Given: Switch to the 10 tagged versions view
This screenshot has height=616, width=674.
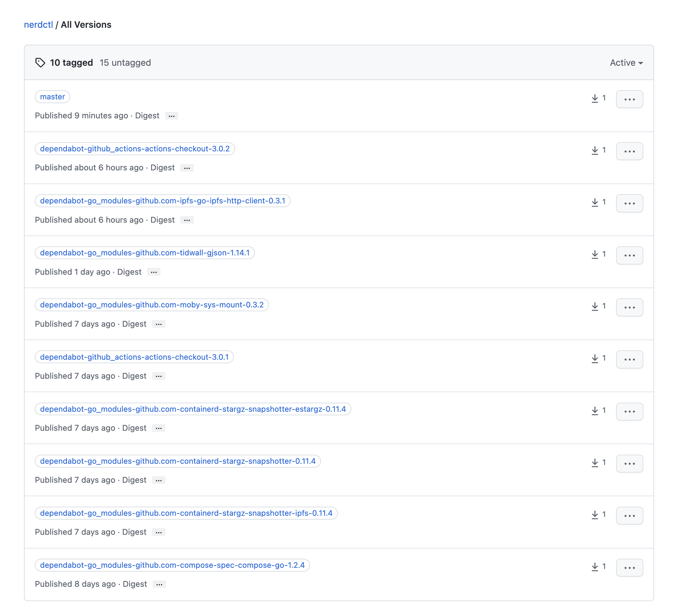Looking at the screenshot, I should tap(71, 63).
